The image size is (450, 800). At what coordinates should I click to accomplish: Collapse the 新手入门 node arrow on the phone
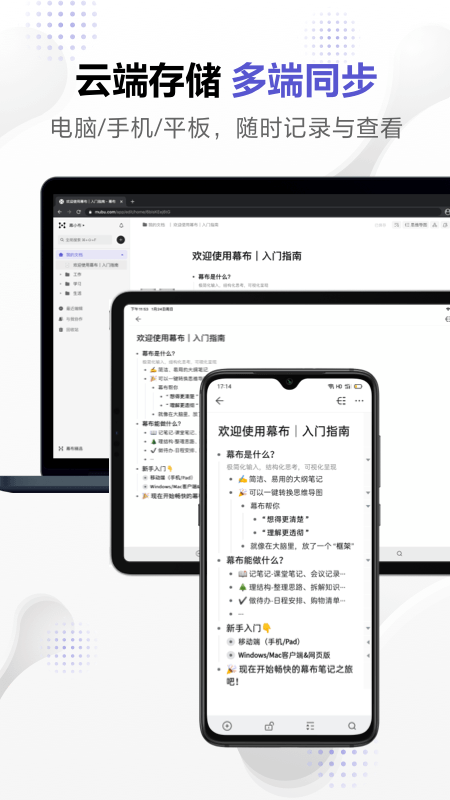point(368,628)
